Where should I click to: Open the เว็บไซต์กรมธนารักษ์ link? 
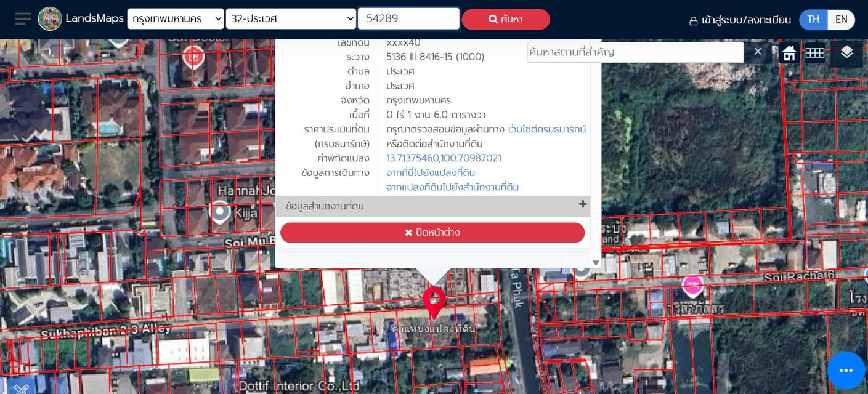[547, 129]
